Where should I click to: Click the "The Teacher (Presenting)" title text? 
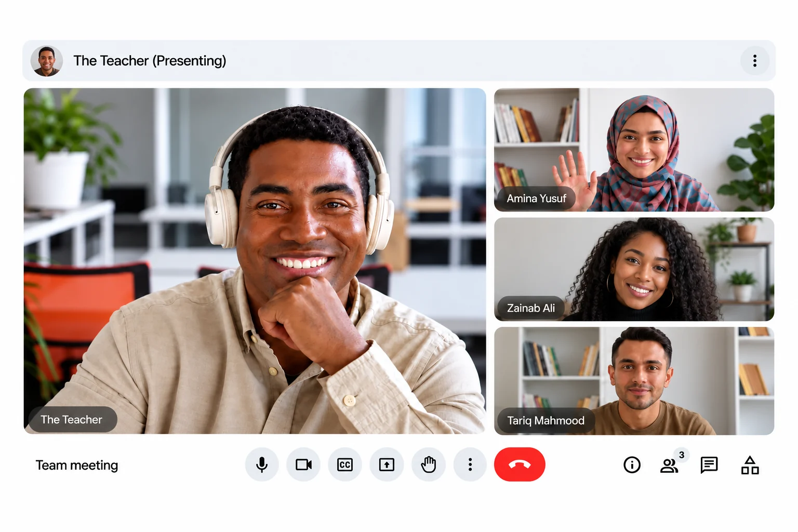point(150,61)
